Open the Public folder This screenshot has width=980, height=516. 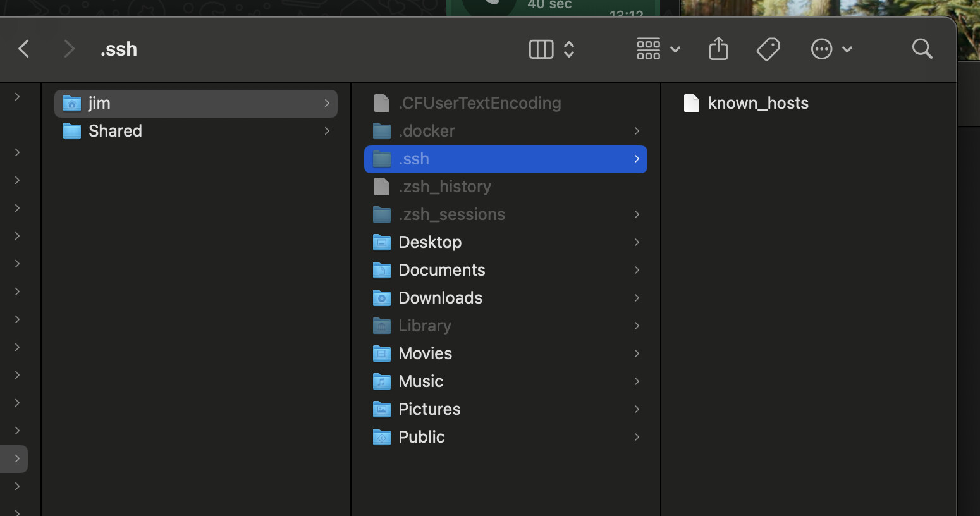click(506, 437)
